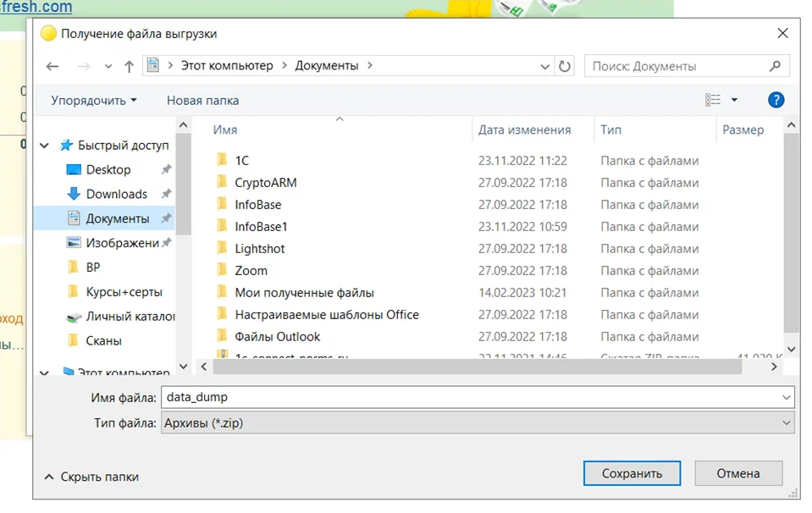Select the CryptoARM folder

click(x=266, y=183)
